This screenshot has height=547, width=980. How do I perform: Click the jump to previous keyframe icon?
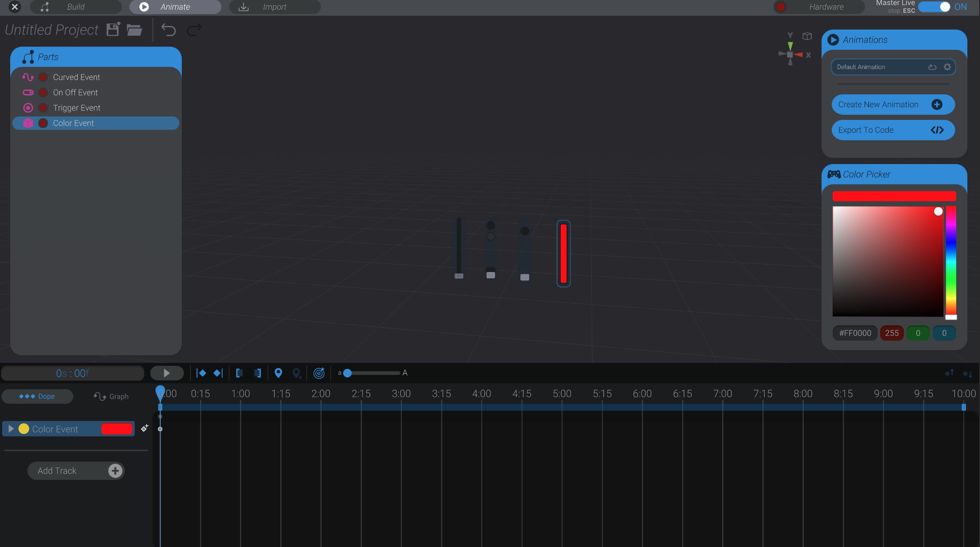pyautogui.click(x=201, y=373)
